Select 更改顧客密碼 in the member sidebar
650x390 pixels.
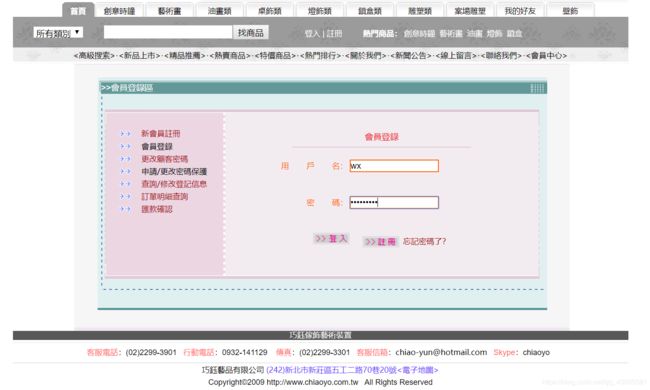165,159
